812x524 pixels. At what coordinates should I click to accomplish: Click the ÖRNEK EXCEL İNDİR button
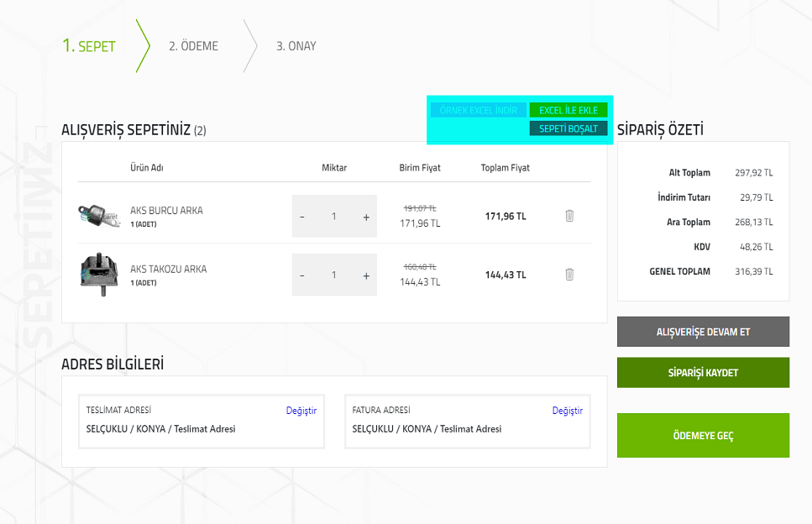(479, 110)
